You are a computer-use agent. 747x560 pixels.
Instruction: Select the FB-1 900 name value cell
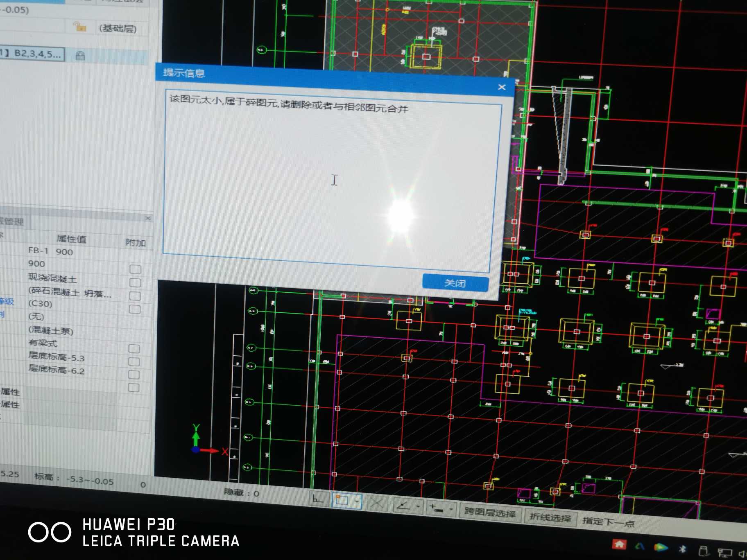(72, 251)
